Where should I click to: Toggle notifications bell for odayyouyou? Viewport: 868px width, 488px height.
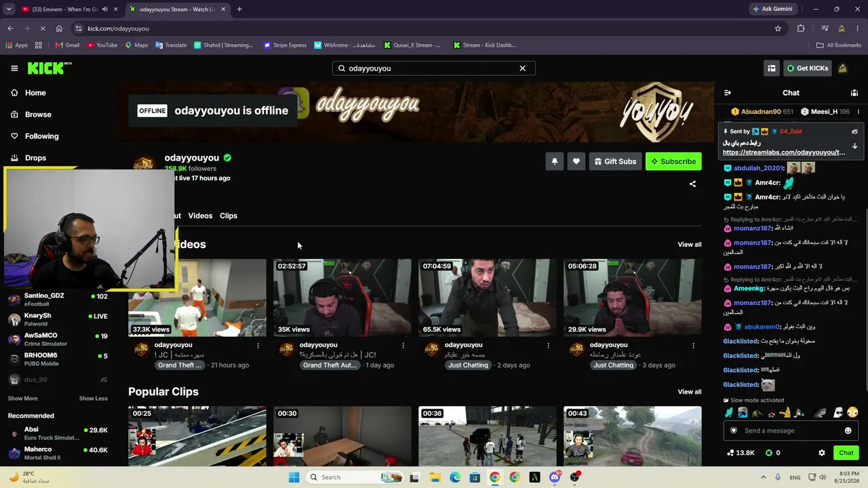pos(554,161)
